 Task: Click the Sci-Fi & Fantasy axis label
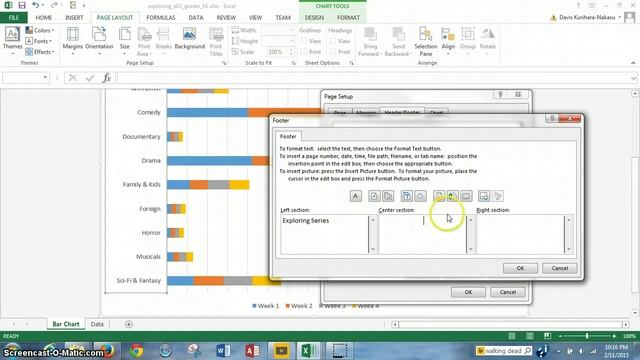[x=139, y=281]
